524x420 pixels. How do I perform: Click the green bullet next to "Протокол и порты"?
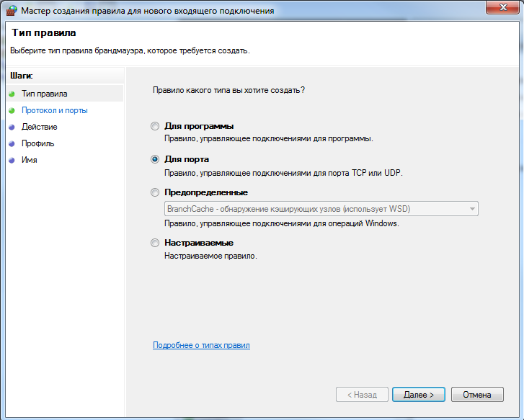tap(12, 111)
